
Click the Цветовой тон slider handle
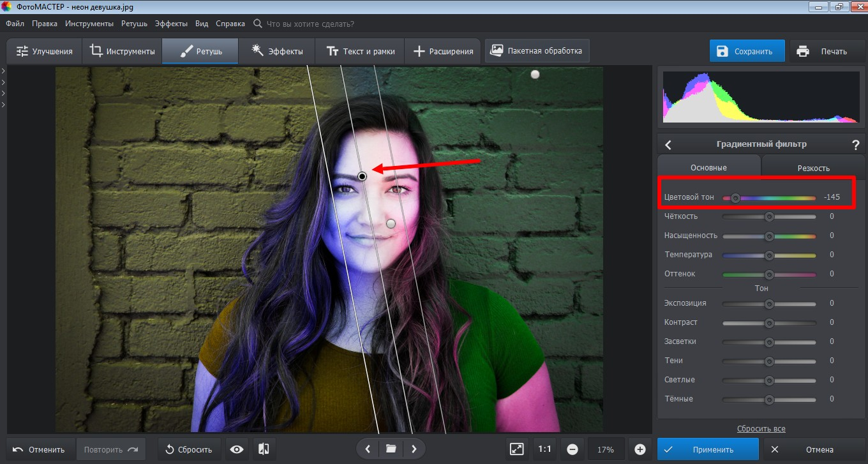(735, 198)
